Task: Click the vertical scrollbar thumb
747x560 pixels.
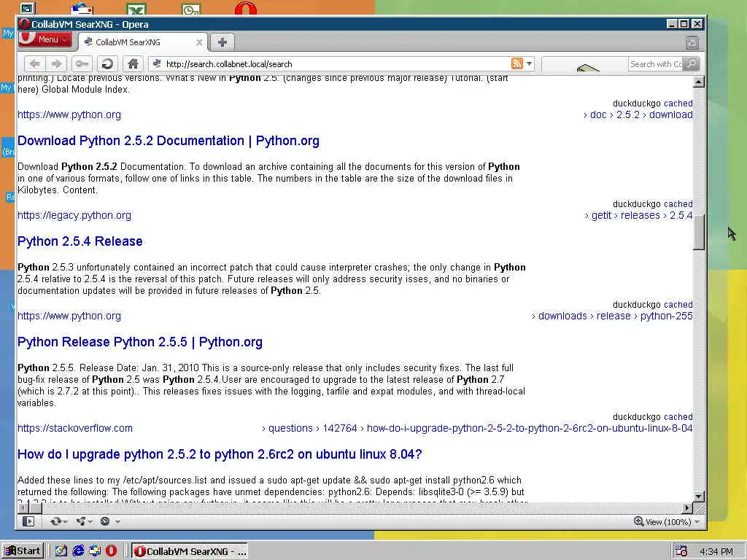Action: point(698,232)
